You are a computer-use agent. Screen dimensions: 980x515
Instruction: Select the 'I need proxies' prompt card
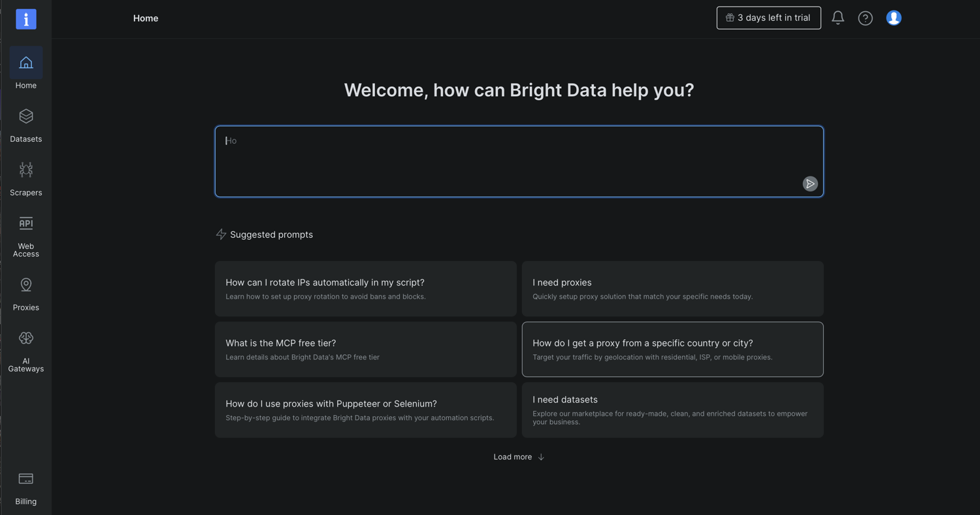672,289
